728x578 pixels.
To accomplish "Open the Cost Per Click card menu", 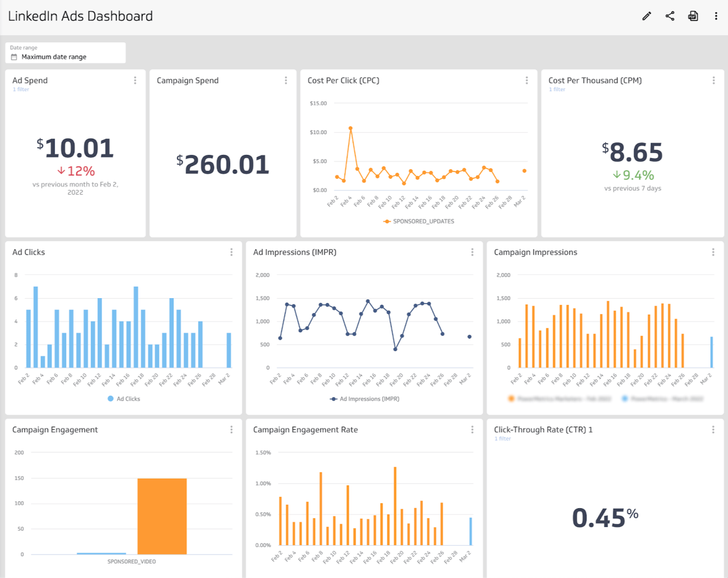I will click(x=526, y=80).
